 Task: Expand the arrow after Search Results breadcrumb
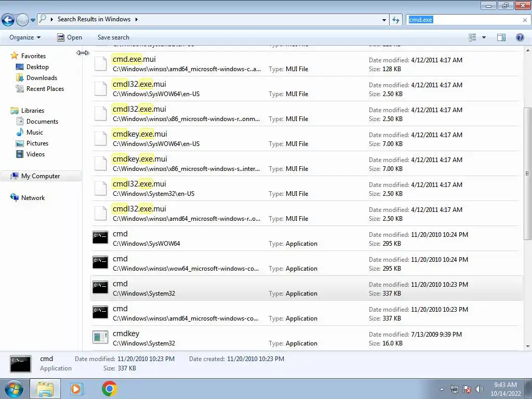(x=137, y=19)
